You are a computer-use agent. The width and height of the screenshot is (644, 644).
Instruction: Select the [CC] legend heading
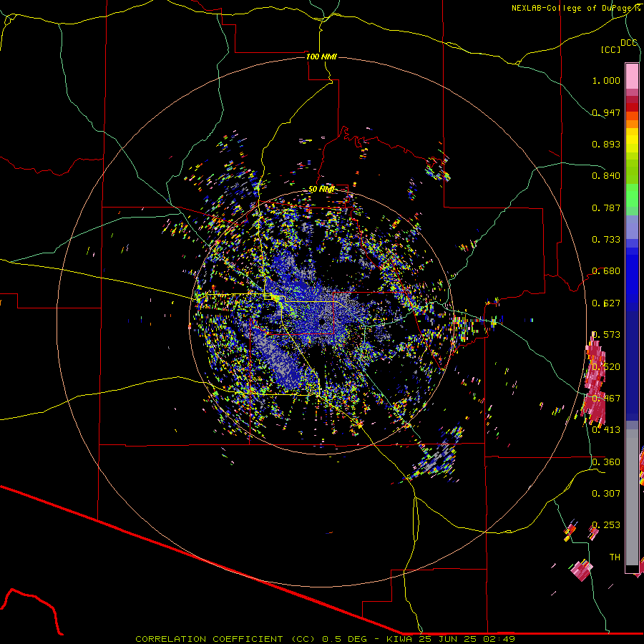[610, 49]
